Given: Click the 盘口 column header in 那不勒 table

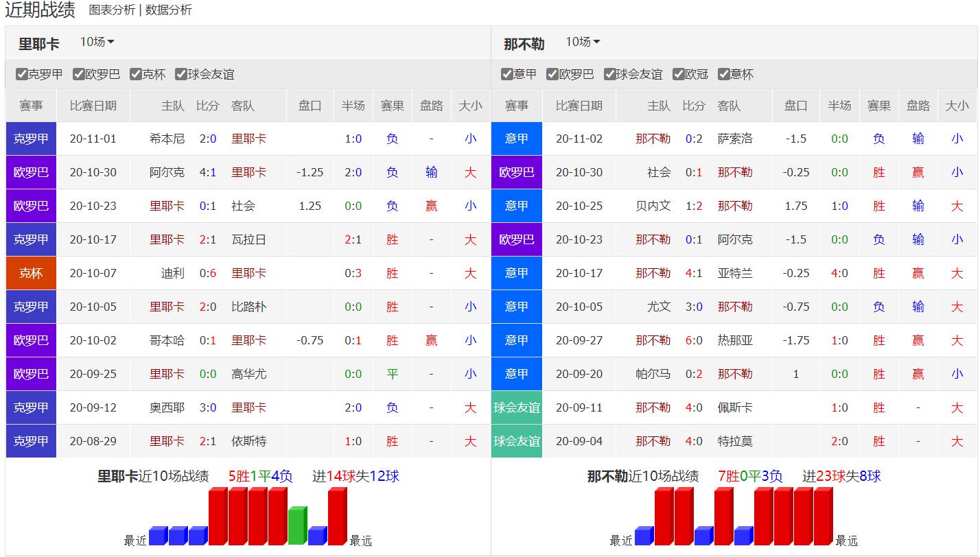Looking at the screenshot, I should pyautogui.click(x=795, y=106).
